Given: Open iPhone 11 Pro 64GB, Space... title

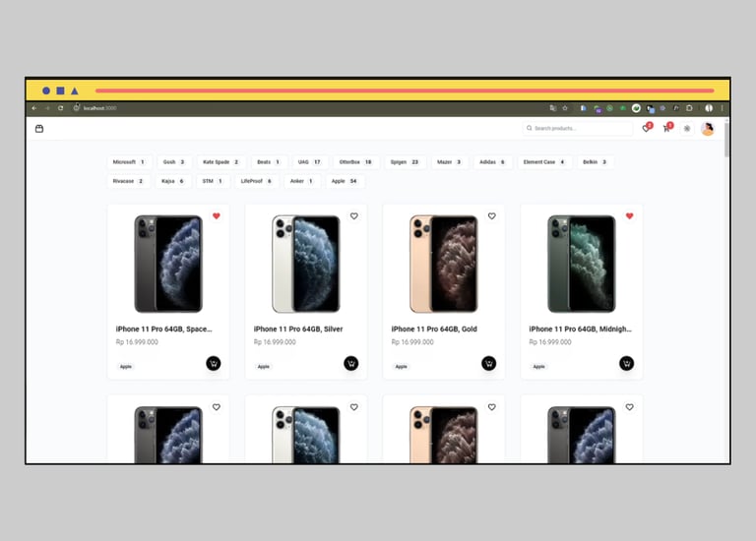Looking at the screenshot, I should 164,330.
